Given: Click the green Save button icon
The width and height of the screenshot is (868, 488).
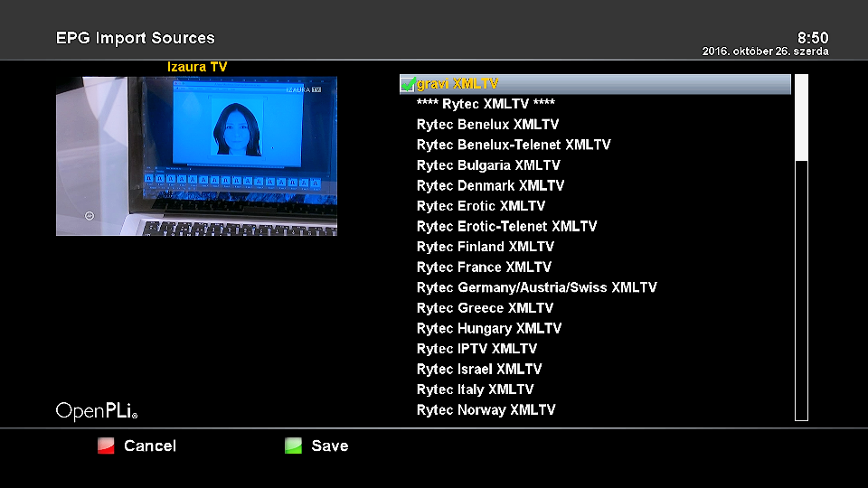Looking at the screenshot, I should point(293,446).
